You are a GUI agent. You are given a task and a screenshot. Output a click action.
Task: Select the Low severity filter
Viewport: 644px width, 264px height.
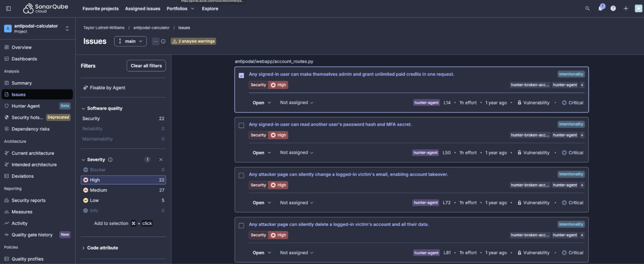tap(123, 200)
